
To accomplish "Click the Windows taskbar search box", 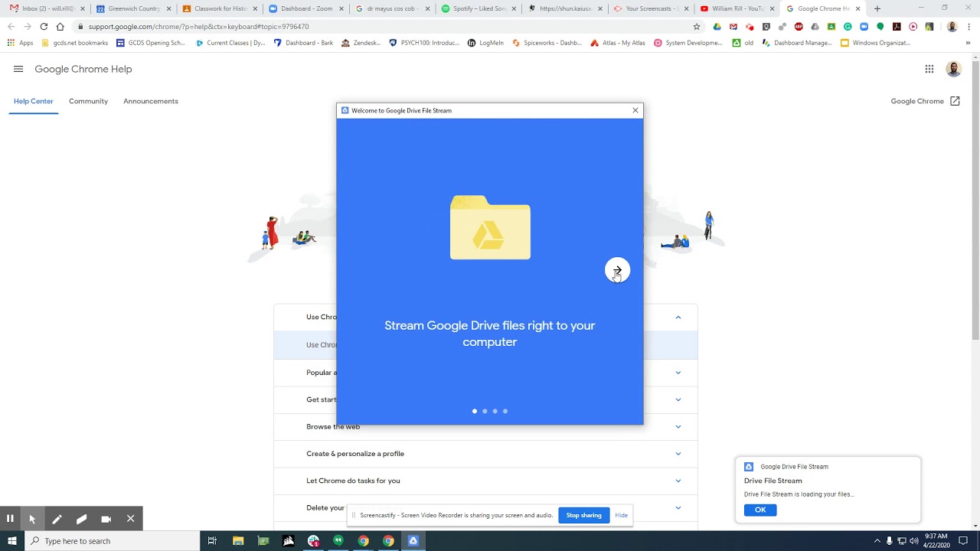I will [x=112, y=541].
